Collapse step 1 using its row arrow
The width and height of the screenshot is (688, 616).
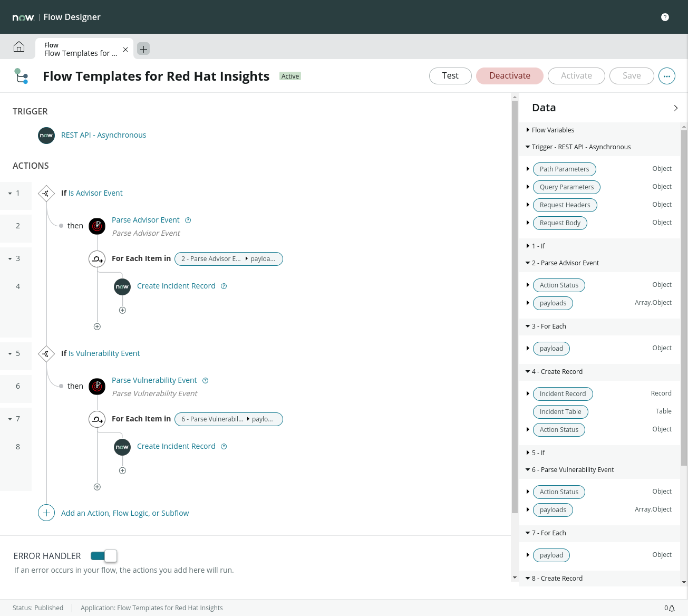pyautogui.click(x=10, y=194)
